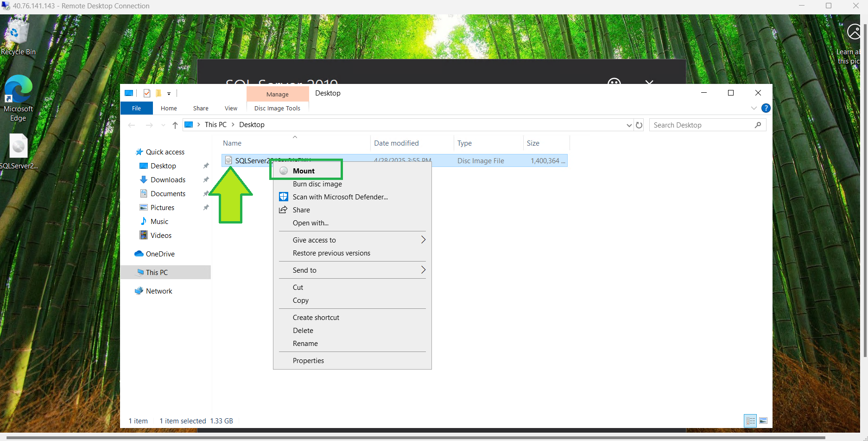Close the SQL Server 2019 installer window
This screenshot has height=441, width=868.
(x=649, y=82)
